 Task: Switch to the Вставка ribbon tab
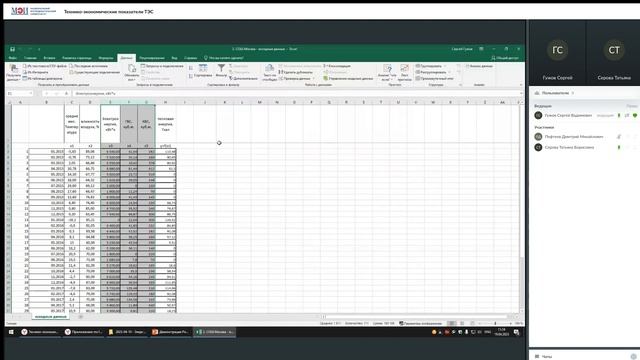tap(49, 58)
